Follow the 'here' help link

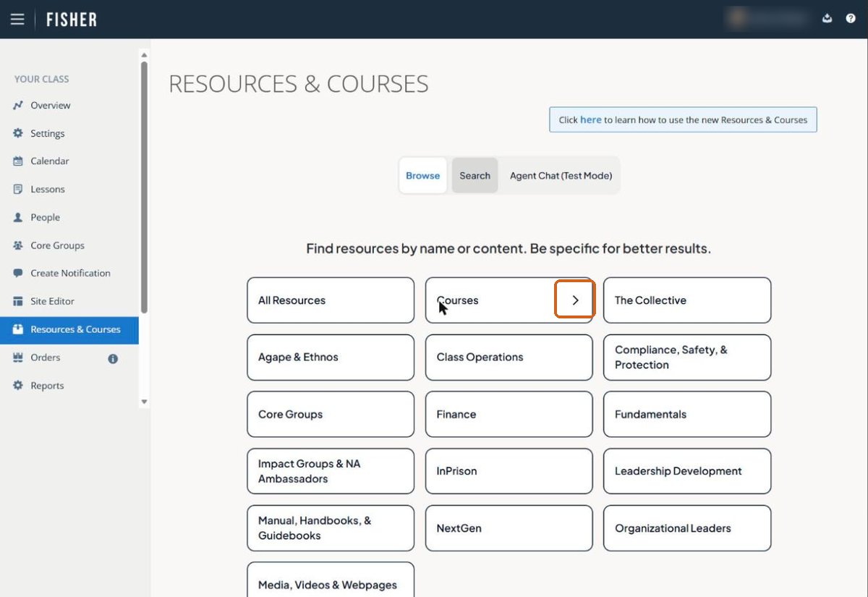click(591, 120)
